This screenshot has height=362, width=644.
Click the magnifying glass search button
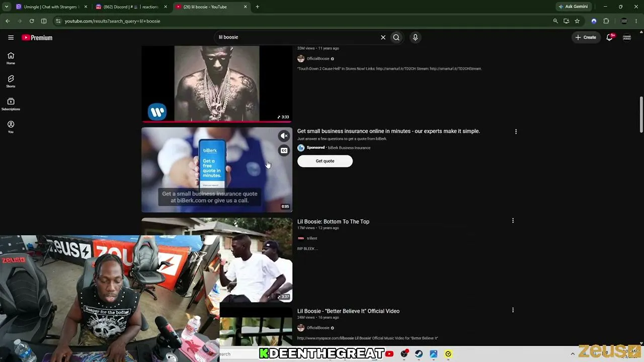pos(396,37)
